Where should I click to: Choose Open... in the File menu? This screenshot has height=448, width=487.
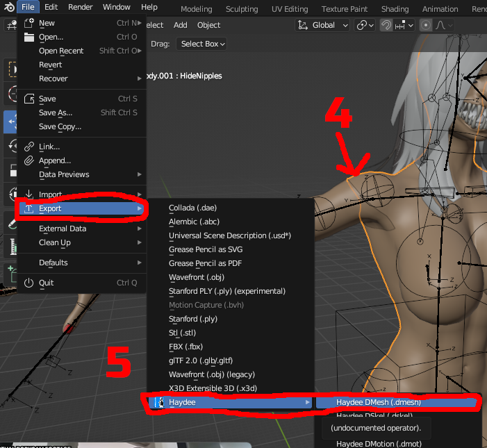coord(82,37)
